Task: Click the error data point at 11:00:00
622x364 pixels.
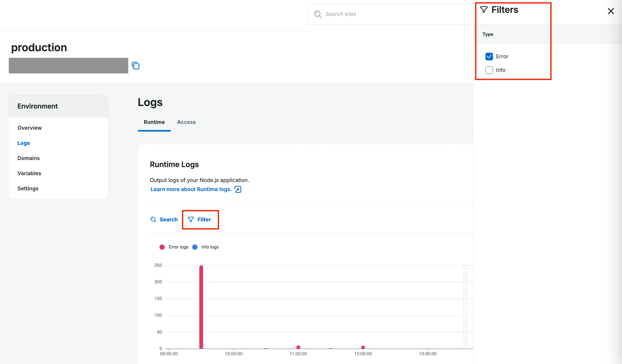Action: [x=298, y=347]
